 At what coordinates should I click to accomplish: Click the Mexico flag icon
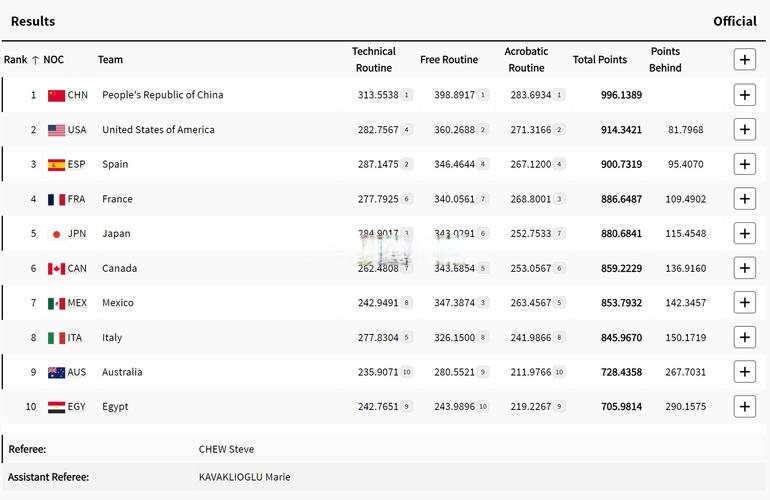[56, 303]
